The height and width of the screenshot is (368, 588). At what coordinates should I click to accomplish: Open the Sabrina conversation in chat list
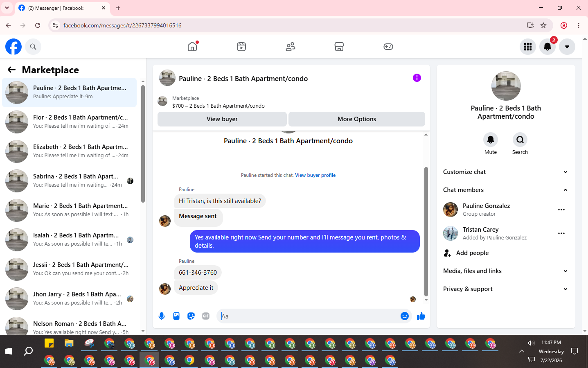pos(70,181)
